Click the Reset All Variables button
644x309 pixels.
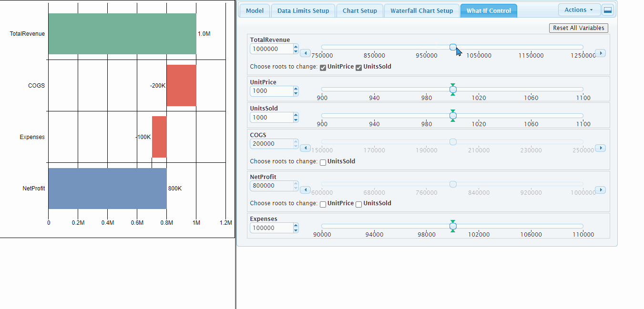pyautogui.click(x=579, y=28)
